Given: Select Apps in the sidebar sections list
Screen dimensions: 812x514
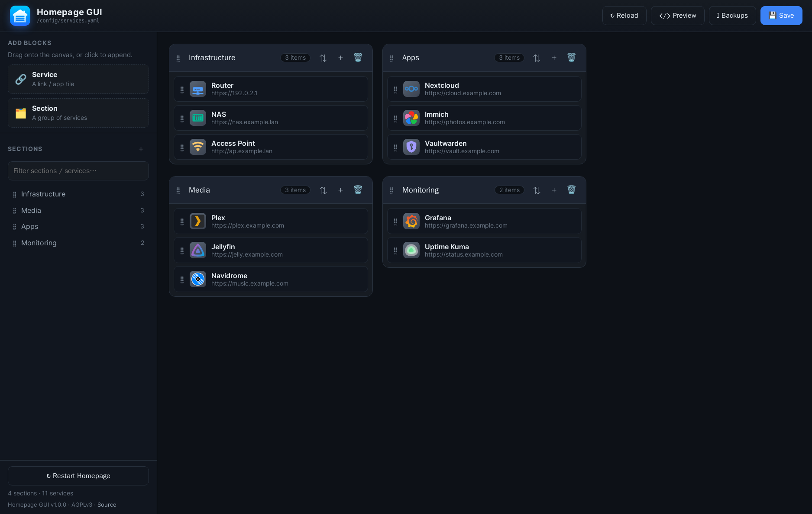Looking at the screenshot, I should click(78, 227).
